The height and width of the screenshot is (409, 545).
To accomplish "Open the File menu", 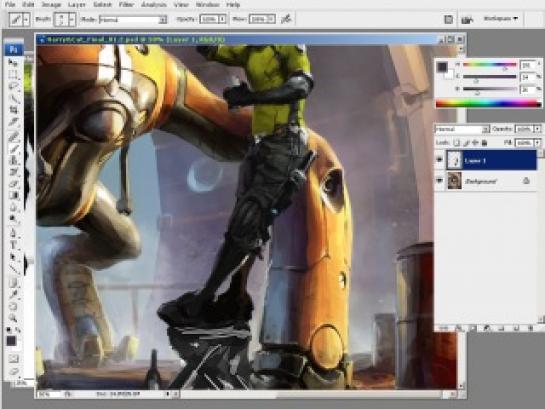I will (10, 5).
